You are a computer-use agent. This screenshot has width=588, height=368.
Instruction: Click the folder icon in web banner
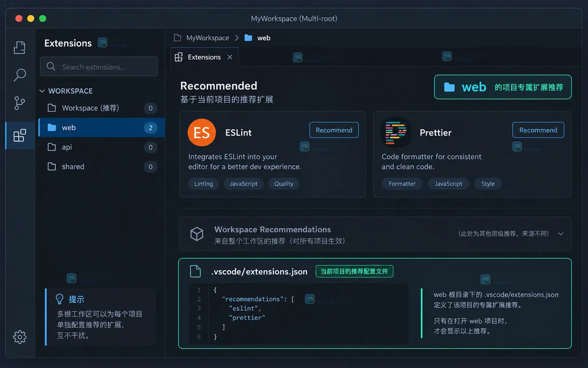tap(449, 87)
